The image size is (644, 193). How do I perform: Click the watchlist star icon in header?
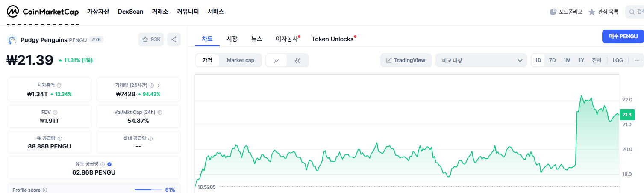[x=592, y=12]
